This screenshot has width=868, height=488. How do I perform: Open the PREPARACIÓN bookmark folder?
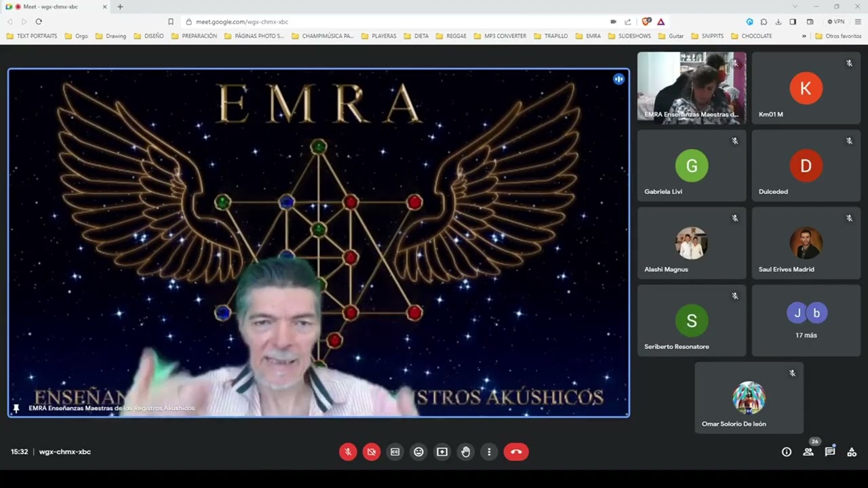tap(194, 36)
